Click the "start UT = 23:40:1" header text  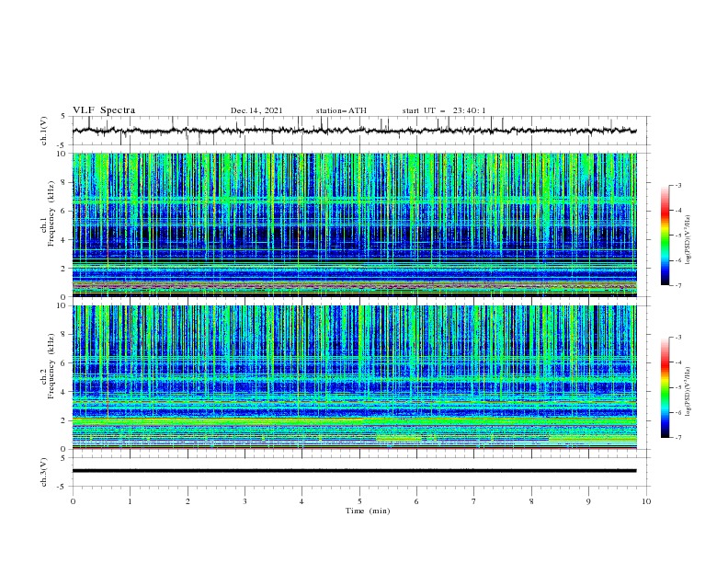coord(444,110)
